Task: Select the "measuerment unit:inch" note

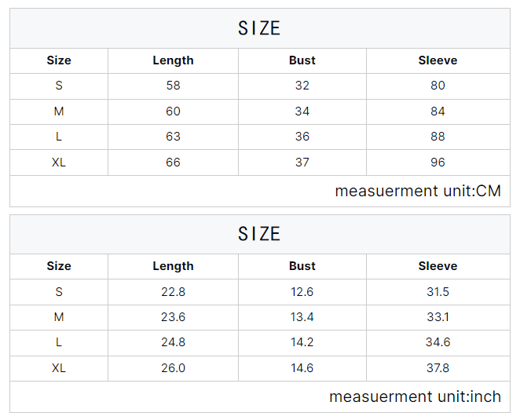Action: (415, 396)
